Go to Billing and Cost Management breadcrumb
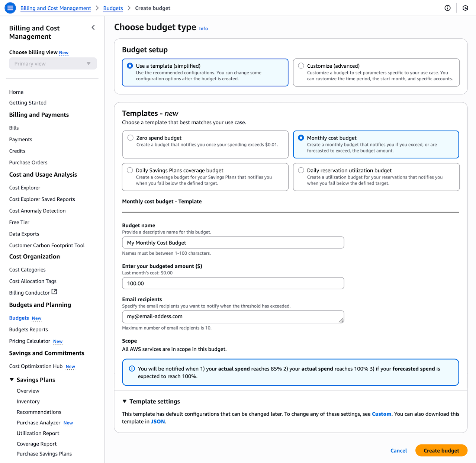476x463 pixels. [56, 8]
